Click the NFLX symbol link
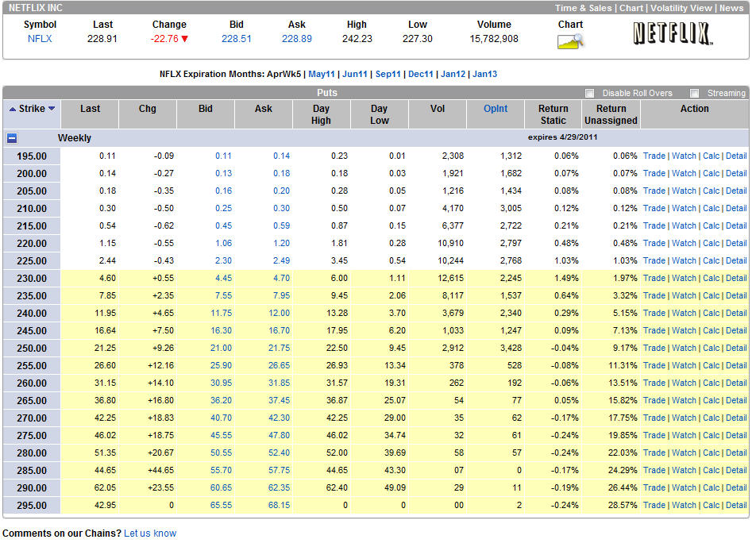 click(x=40, y=38)
